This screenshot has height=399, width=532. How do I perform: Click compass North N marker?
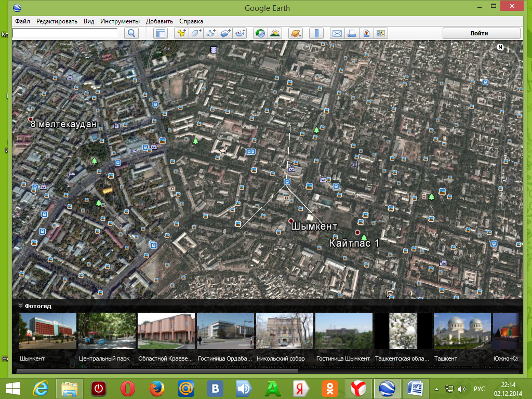pos(500,47)
